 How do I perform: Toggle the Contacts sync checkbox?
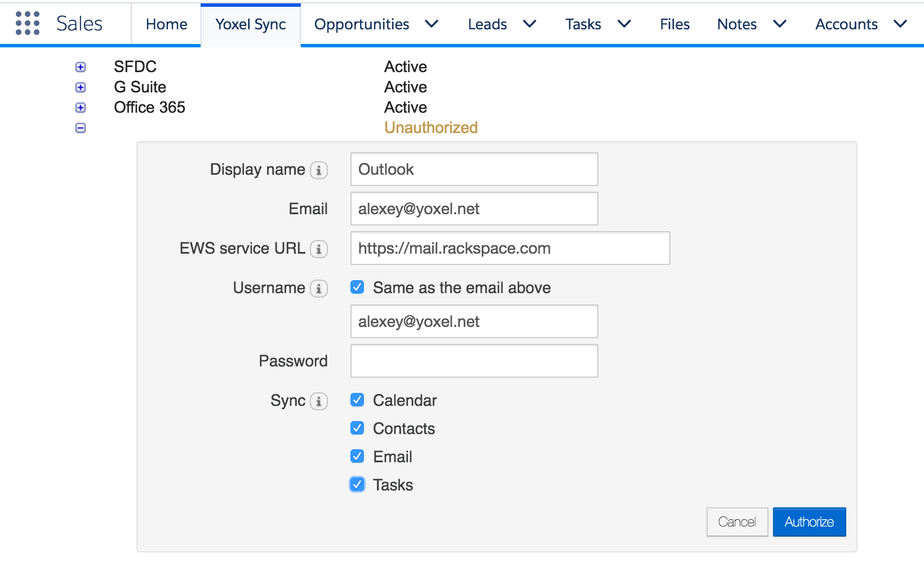point(357,428)
